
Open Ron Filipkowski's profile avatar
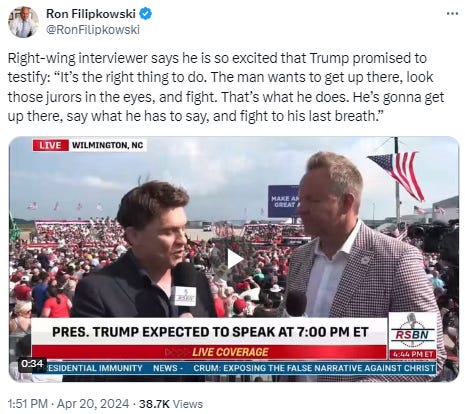point(23,22)
